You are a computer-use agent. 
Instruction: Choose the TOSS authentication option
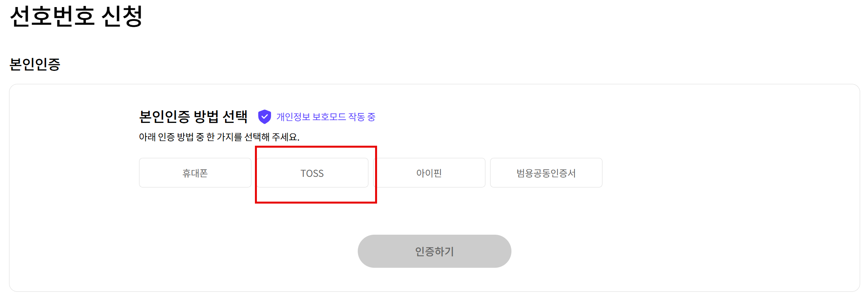coord(312,173)
